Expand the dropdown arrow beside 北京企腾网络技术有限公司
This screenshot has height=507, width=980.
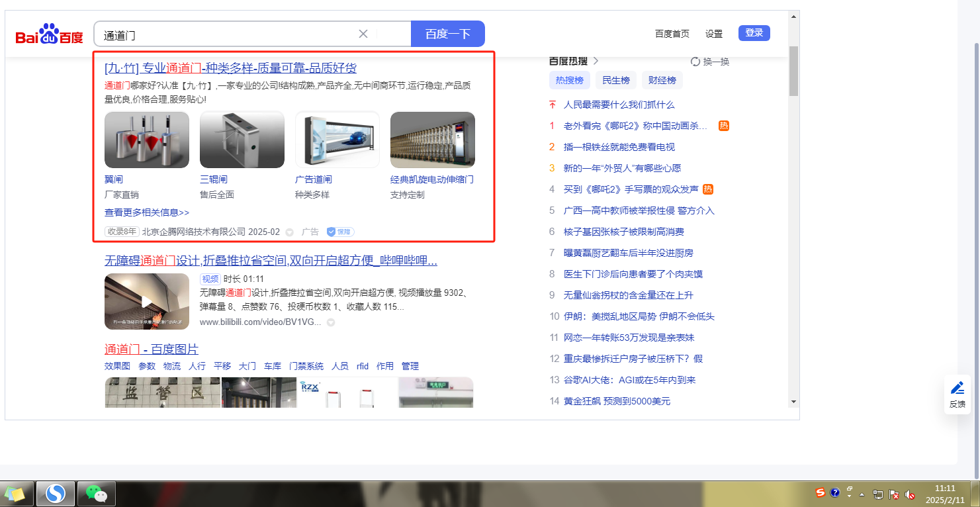click(x=289, y=232)
